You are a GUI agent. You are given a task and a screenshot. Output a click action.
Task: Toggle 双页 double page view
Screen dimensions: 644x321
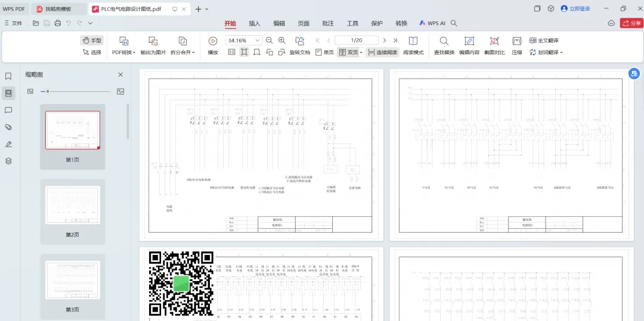348,52
